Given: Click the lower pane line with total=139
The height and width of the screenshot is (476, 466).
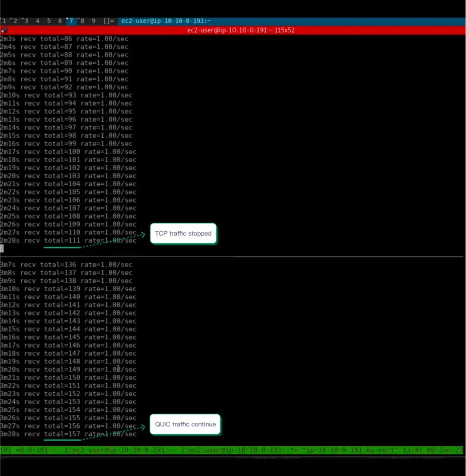Looking at the screenshot, I should pyautogui.click(x=68, y=289).
